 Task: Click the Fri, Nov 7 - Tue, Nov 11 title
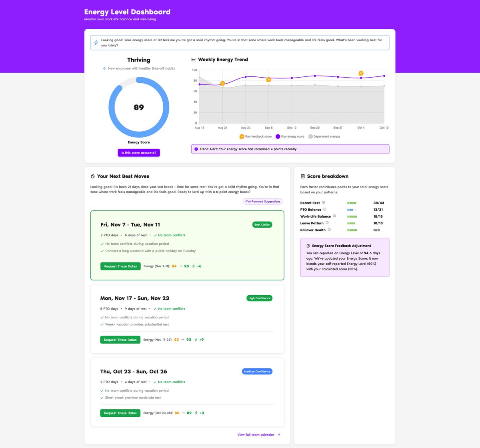[130, 225]
